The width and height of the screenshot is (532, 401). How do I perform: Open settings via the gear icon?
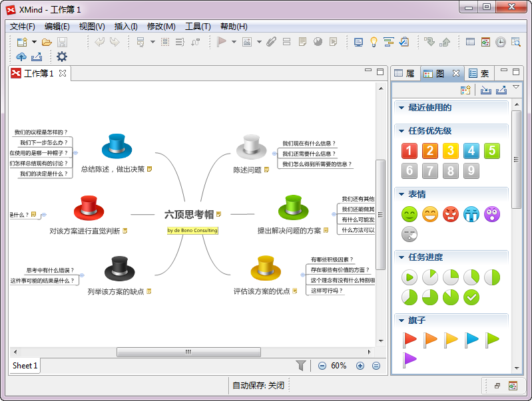tap(62, 57)
